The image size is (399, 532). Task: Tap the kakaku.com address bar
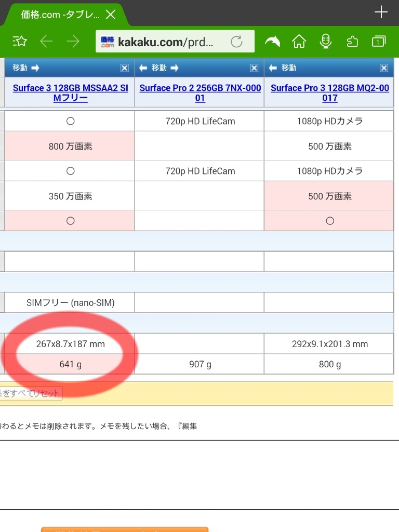(x=175, y=42)
